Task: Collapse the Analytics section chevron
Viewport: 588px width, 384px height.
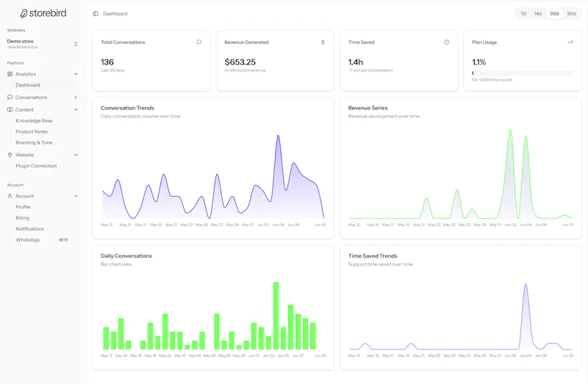Action: coord(76,74)
